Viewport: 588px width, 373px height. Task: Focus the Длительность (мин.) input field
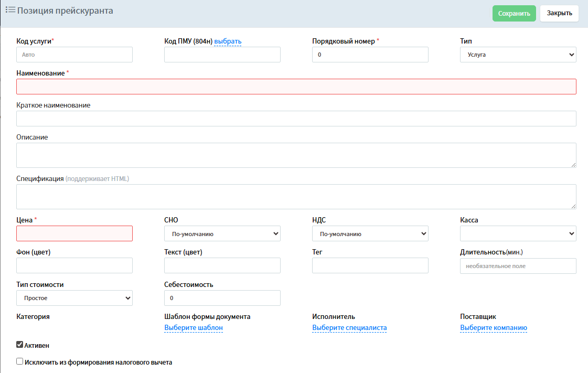(518, 266)
